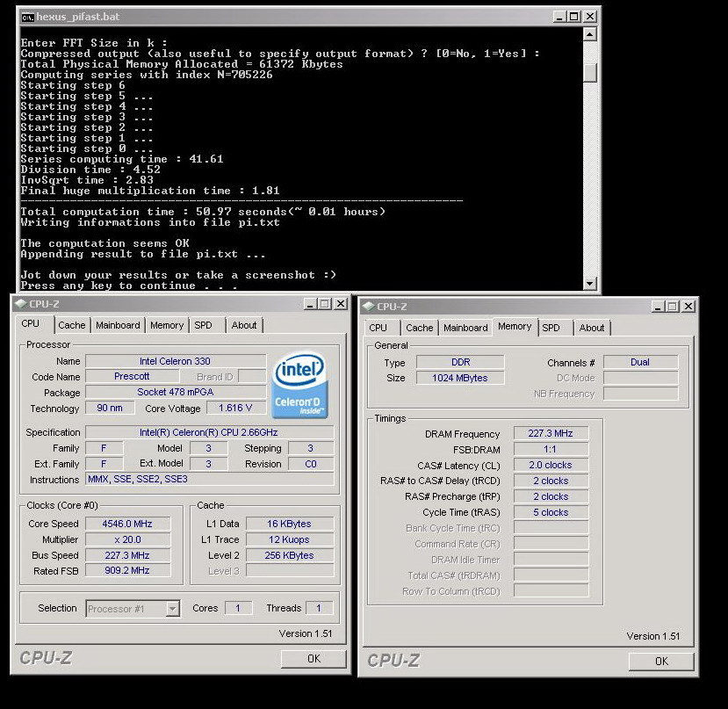Viewport: 728px width, 709px height.
Task: Open the Cache tab in left CPU-Z window
Action: point(71,325)
